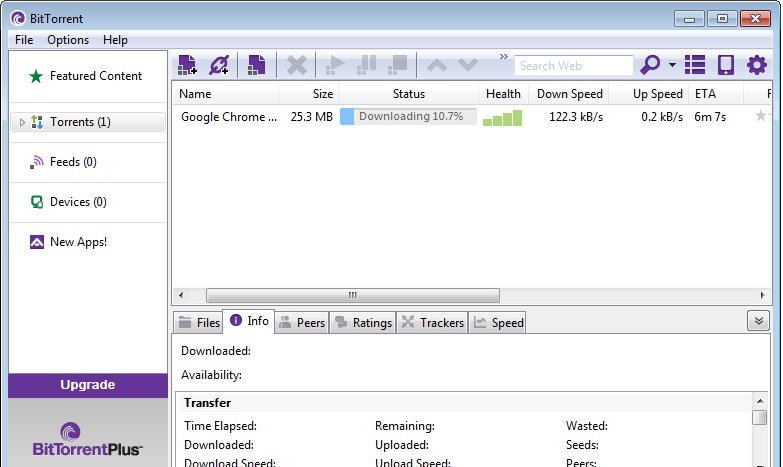
Task: Click the Search Web input field
Action: click(573, 66)
